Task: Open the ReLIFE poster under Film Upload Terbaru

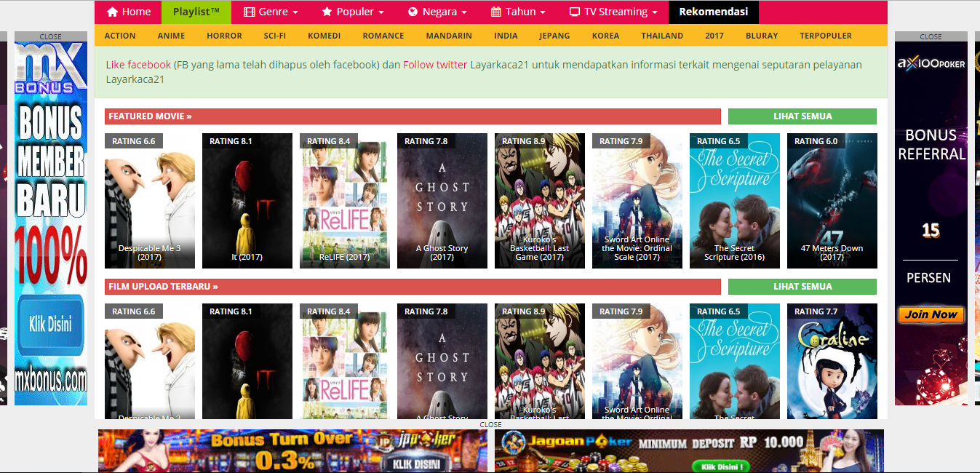Action: click(x=345, y=361)
